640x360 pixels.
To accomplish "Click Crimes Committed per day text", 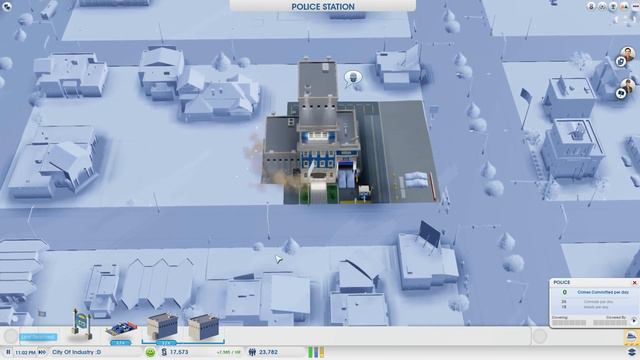I will point(603,292).
